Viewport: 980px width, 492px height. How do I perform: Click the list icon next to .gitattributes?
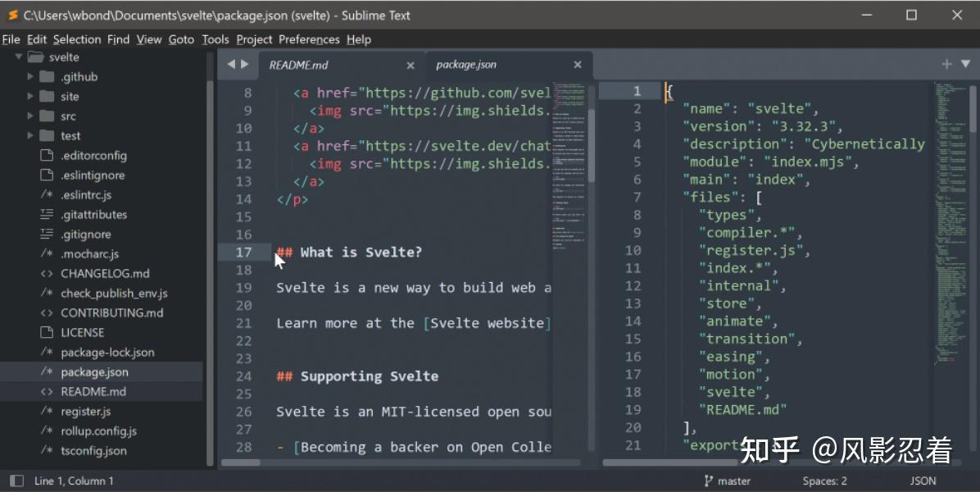click(x=46, y=214)
